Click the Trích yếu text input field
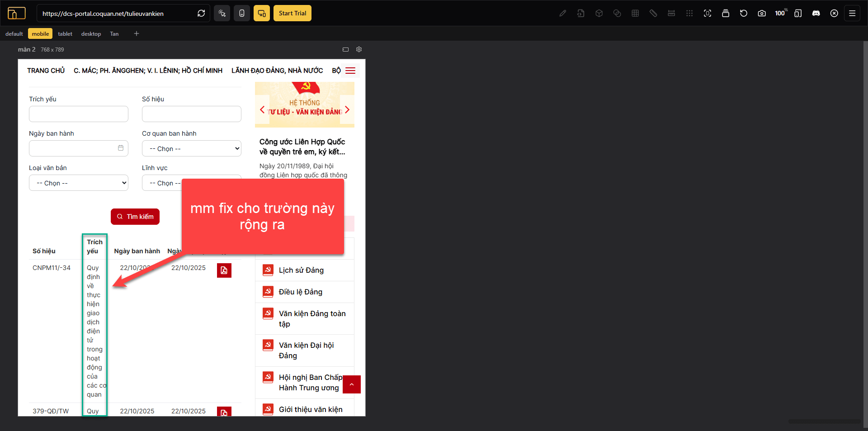The image size is (868, 431). point(79,114)
